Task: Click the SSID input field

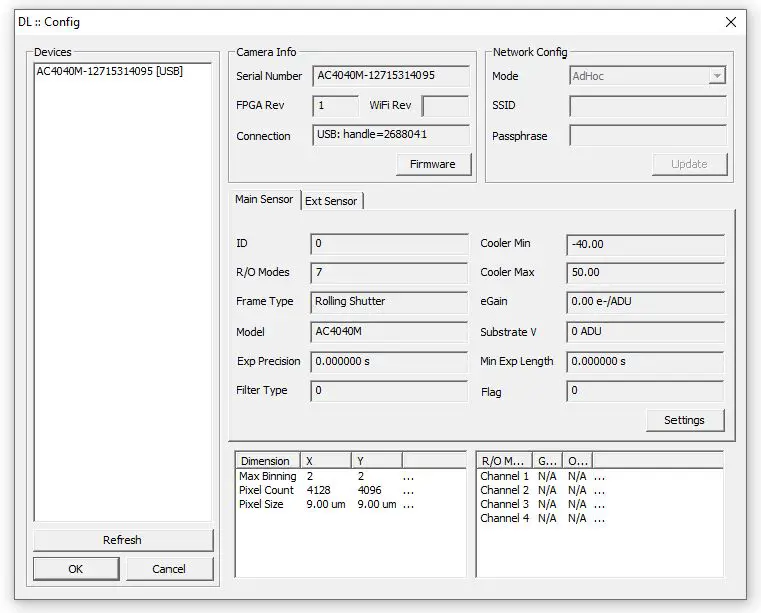Action: pyautogui.click(x=647, y=106)
